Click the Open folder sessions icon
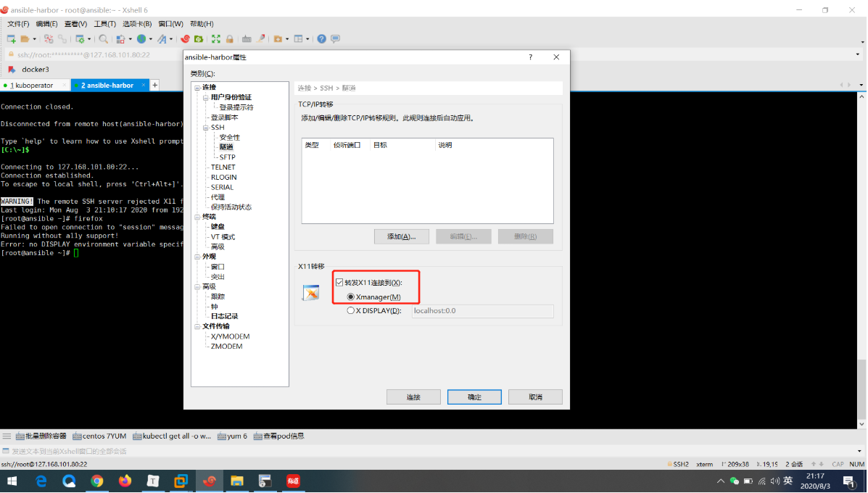Image resolution: width=868 pixels, height=493 pixels. pos(26,39)
